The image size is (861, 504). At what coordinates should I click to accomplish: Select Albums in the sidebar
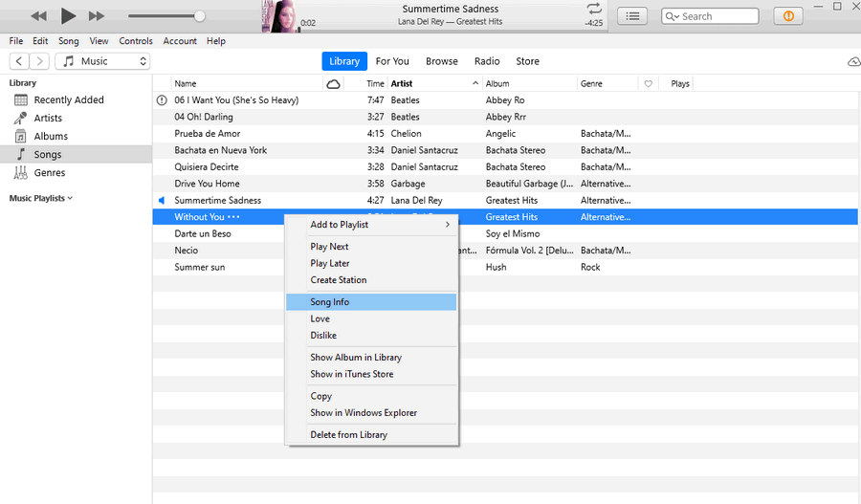click(x=41, y=136)
